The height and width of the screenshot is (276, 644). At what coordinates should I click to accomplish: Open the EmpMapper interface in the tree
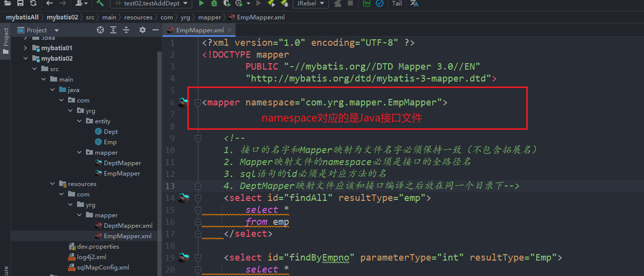click(x=117, y=174)
